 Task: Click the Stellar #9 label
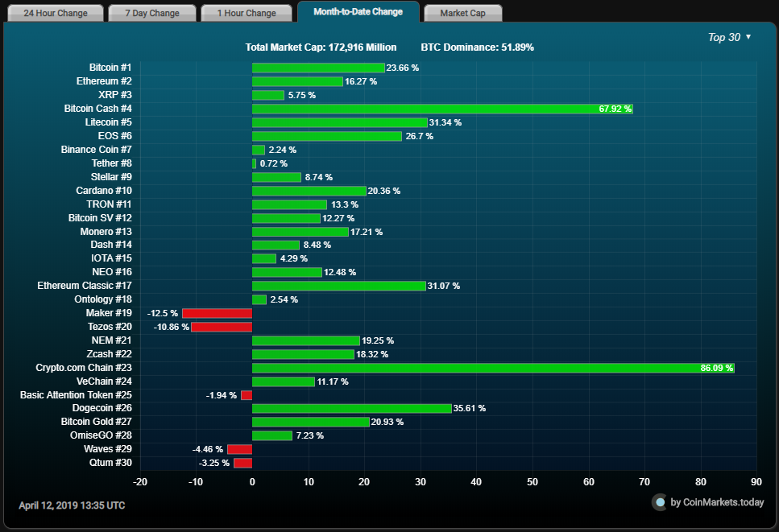[111, 177]
